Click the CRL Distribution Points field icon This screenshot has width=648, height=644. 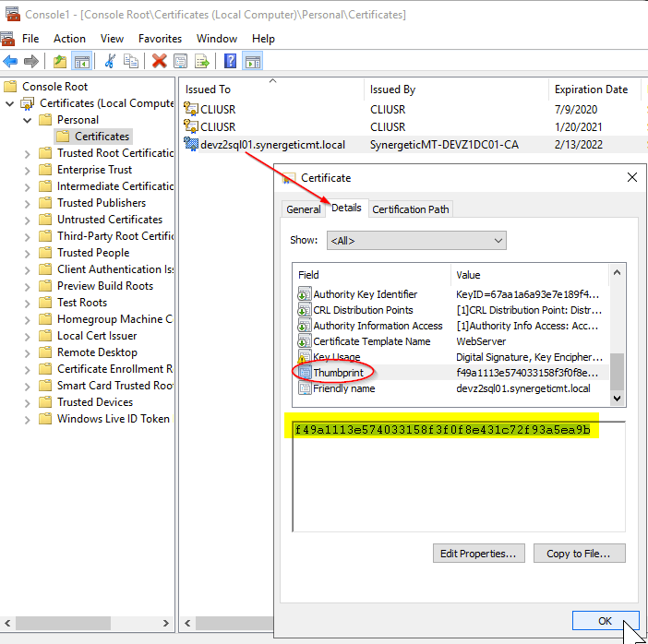pos(305,310)
